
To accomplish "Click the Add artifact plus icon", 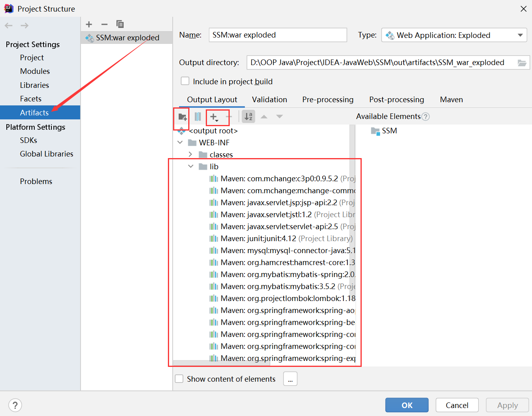I will (x=89, y=24).
